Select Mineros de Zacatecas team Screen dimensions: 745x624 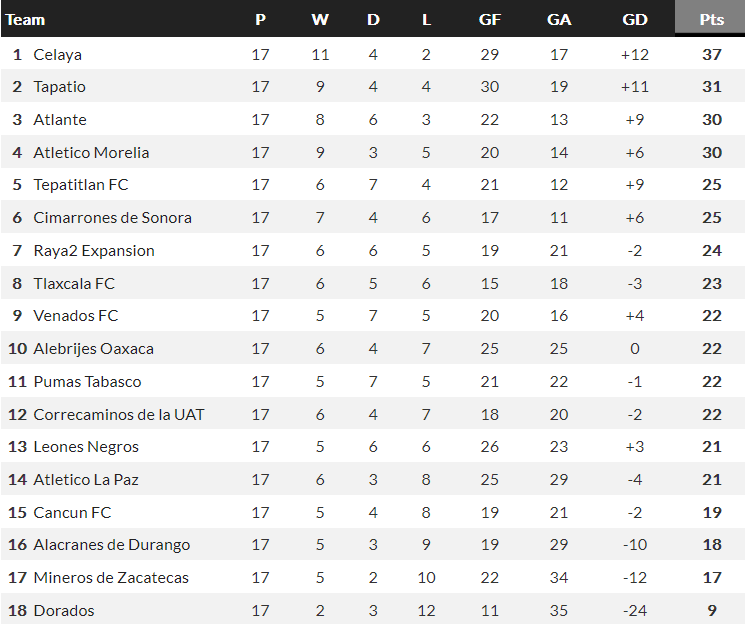(x=111, y=578)
